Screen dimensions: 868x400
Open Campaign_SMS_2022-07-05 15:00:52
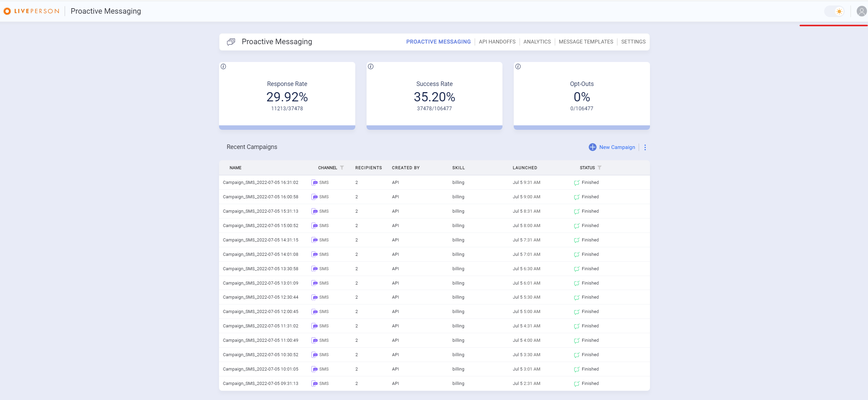[260, 226]
